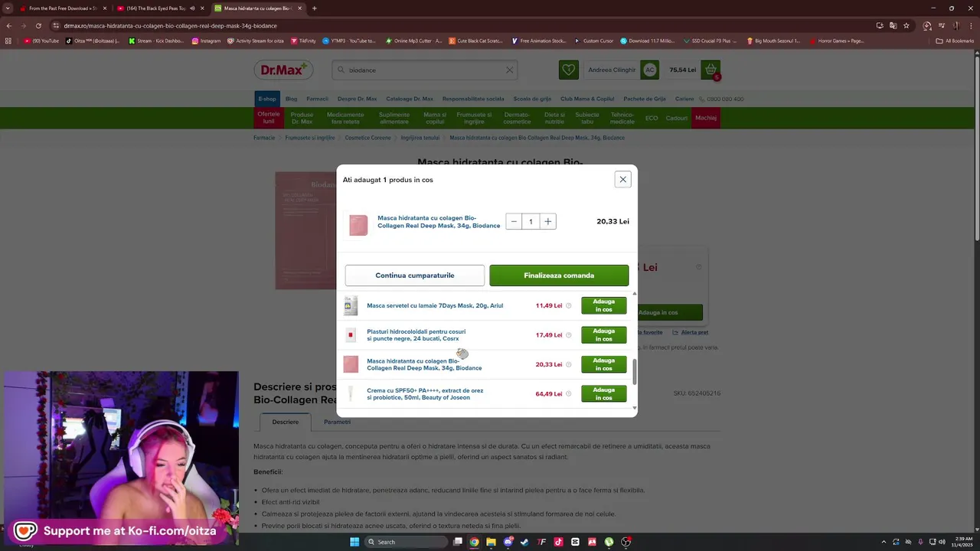Open File Explorer from the taskbar
Image resolution: width=980 pixels, height=551 pixels.
point(492,542)
